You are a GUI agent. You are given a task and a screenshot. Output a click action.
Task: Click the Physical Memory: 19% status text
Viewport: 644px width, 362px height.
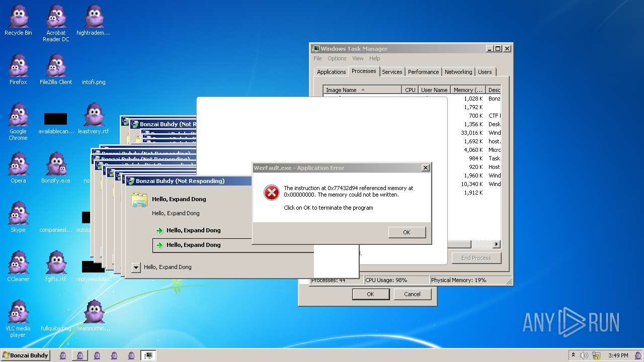(458, 280)
